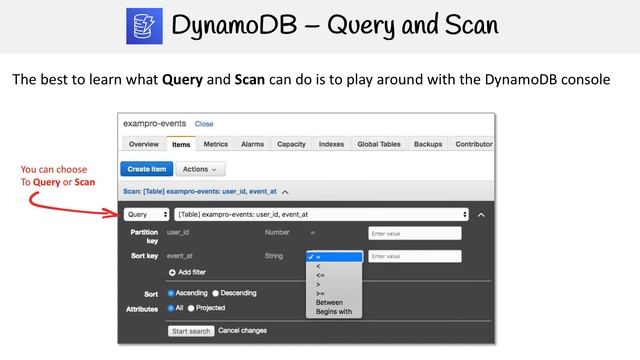Select the Ascending sort radio button
Viewport: 640px width, 360px height.
[x=171, y=293]
